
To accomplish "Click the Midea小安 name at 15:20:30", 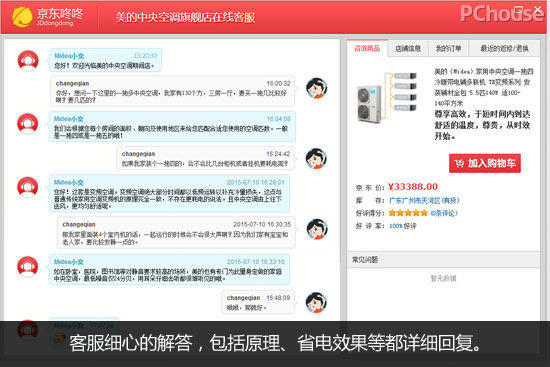I will click(x=69, y=56).
